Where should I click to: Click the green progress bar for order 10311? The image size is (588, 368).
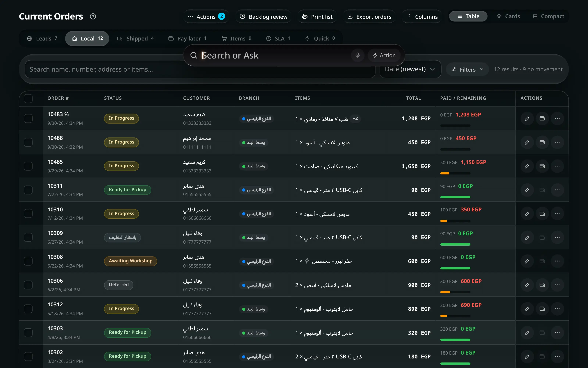pyautogui.click(x=455, y=197)
